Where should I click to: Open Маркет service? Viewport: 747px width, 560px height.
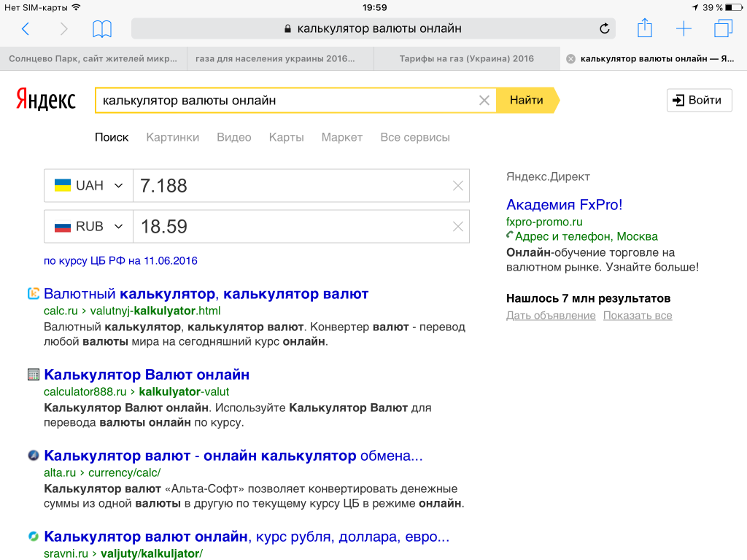[x=342, y=138]
